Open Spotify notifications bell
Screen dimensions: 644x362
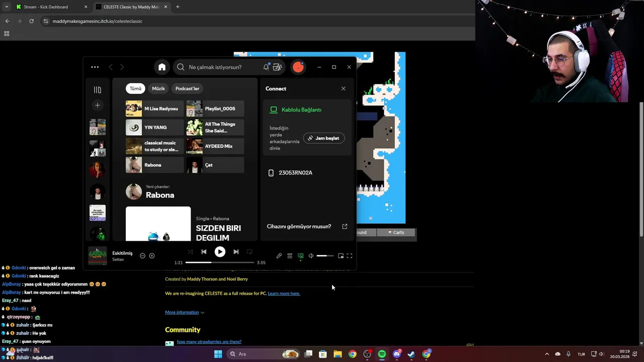click(266, 67)
